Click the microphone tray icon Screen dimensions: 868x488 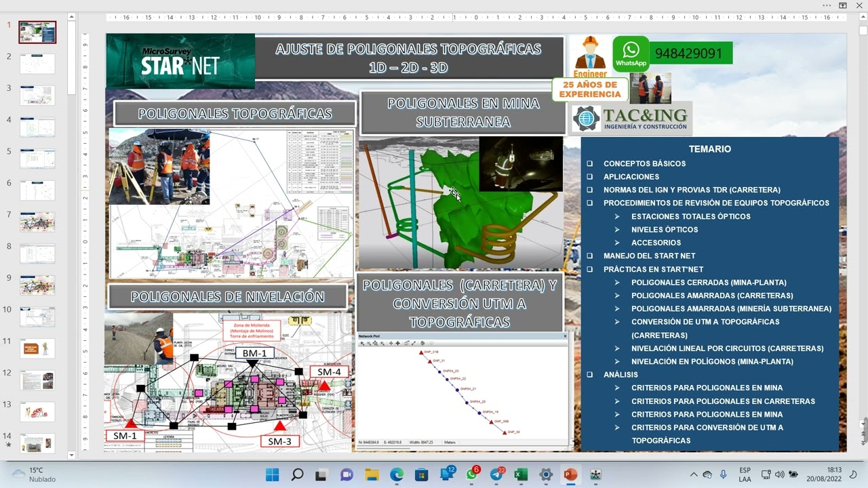(x=724, y=474)
